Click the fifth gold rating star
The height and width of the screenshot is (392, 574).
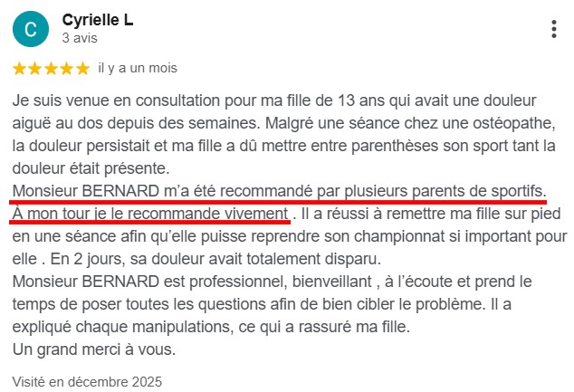click(82, 69)
